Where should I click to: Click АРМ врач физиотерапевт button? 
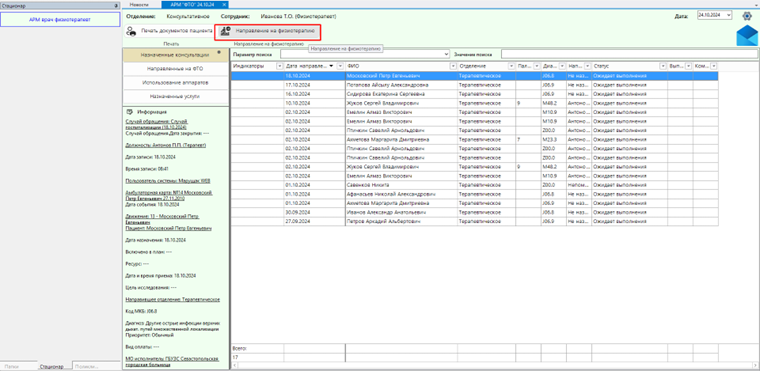point(60,19)
